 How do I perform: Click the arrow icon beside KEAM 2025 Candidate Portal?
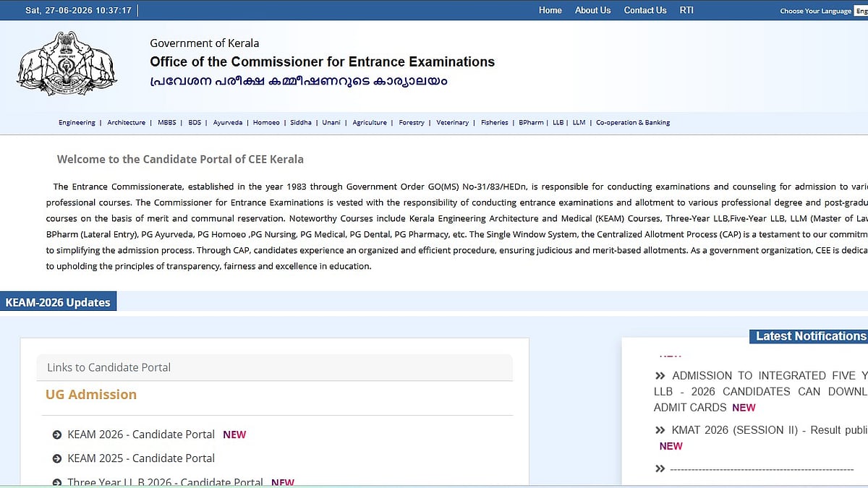click(57, 459)
